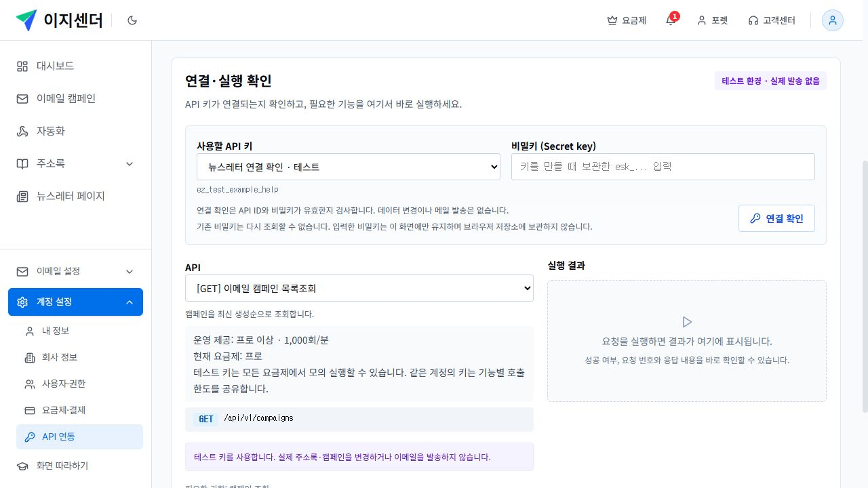Click the 테스트 환경 · 실제 발송 없음 badge

click(x=770, y=81)
